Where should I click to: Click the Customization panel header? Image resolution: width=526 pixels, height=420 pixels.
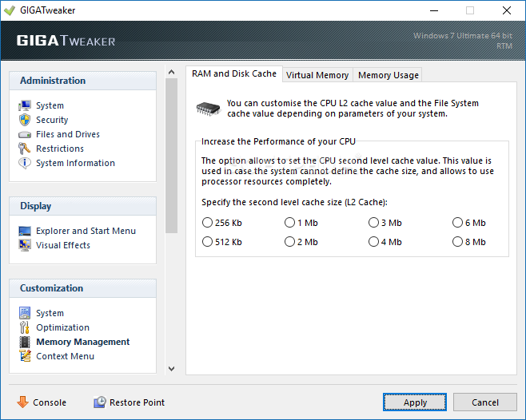point(82,288)
